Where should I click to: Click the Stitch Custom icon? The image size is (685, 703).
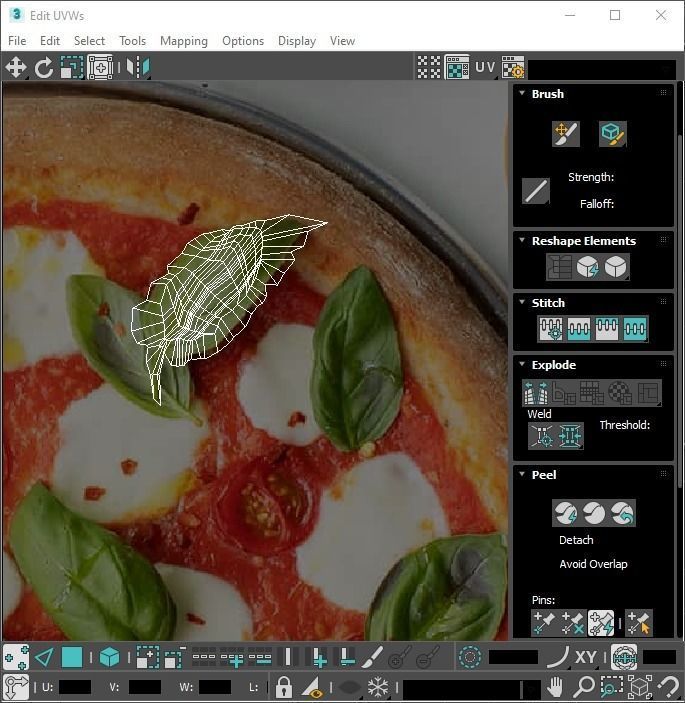pyautogui.click(x=635, y=329)
